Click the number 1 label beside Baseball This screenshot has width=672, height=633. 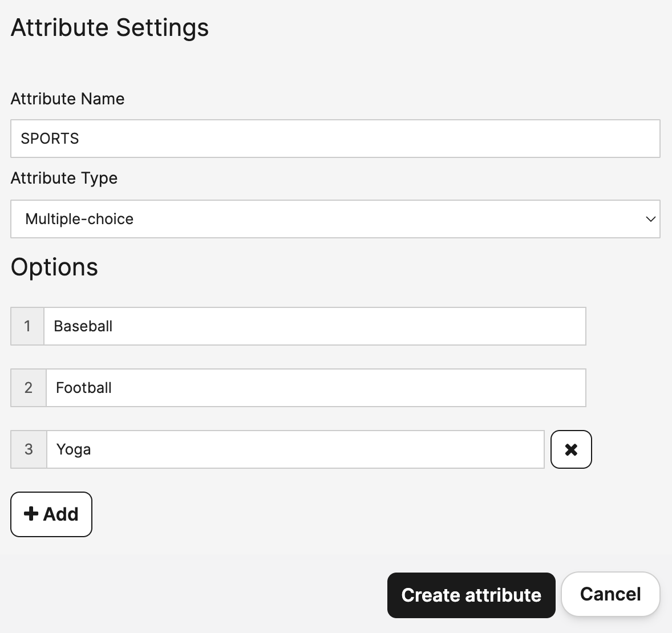tap(27, 326)
